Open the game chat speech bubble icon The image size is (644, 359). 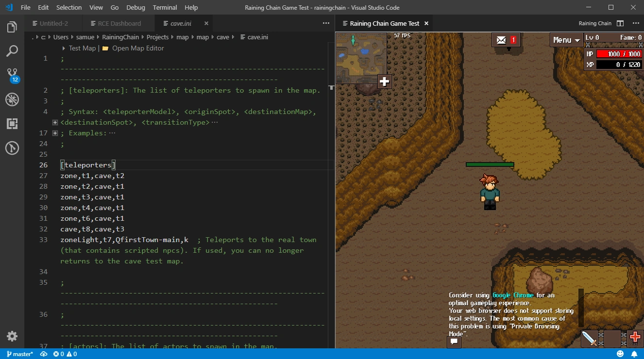point(454,342)
